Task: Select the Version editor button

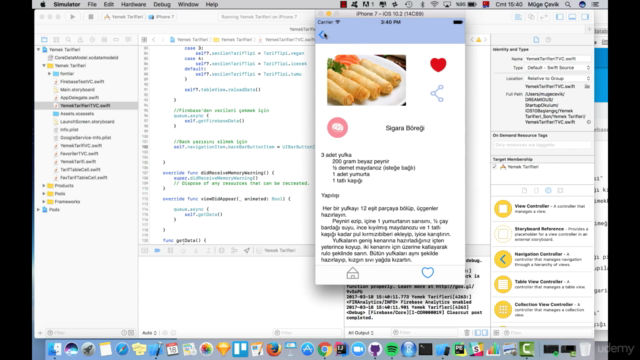Action: pos(544,17)
